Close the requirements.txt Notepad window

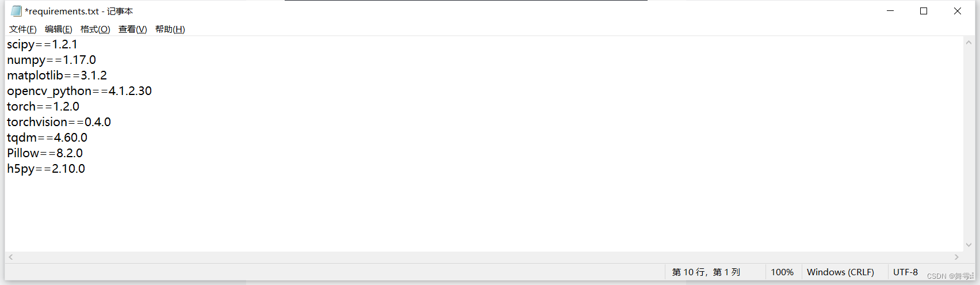coord(958,11)
